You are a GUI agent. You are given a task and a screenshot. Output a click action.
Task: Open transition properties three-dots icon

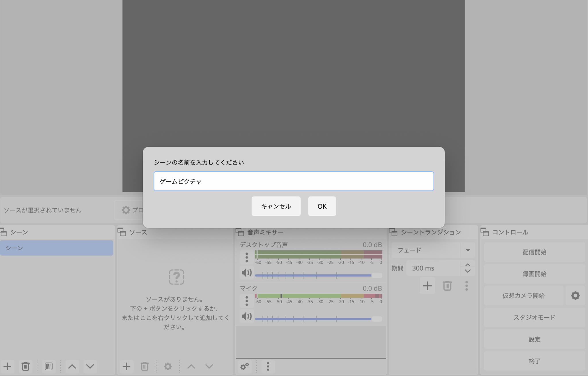467,286
